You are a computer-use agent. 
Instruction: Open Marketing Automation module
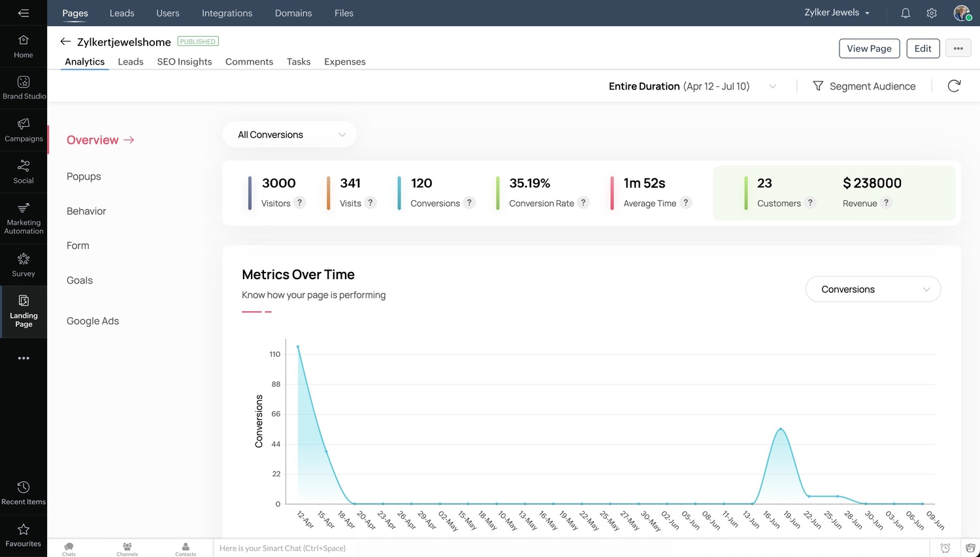coord(24,218)
